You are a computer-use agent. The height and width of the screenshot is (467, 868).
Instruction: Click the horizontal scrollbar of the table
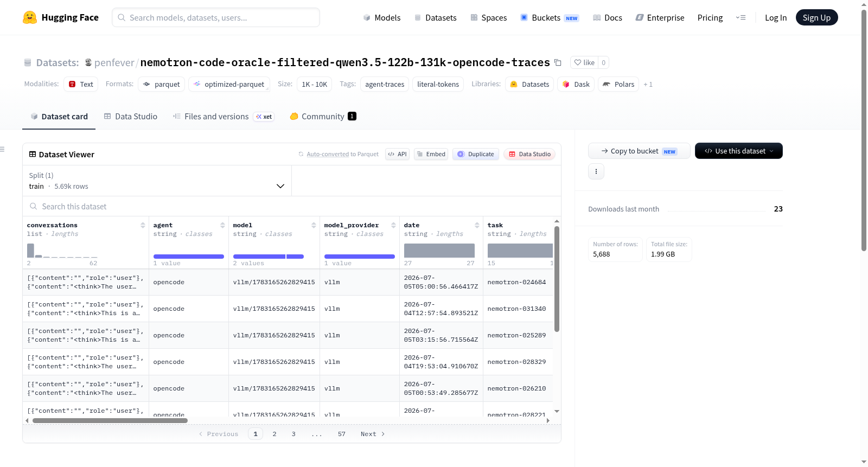coord(110,420)
